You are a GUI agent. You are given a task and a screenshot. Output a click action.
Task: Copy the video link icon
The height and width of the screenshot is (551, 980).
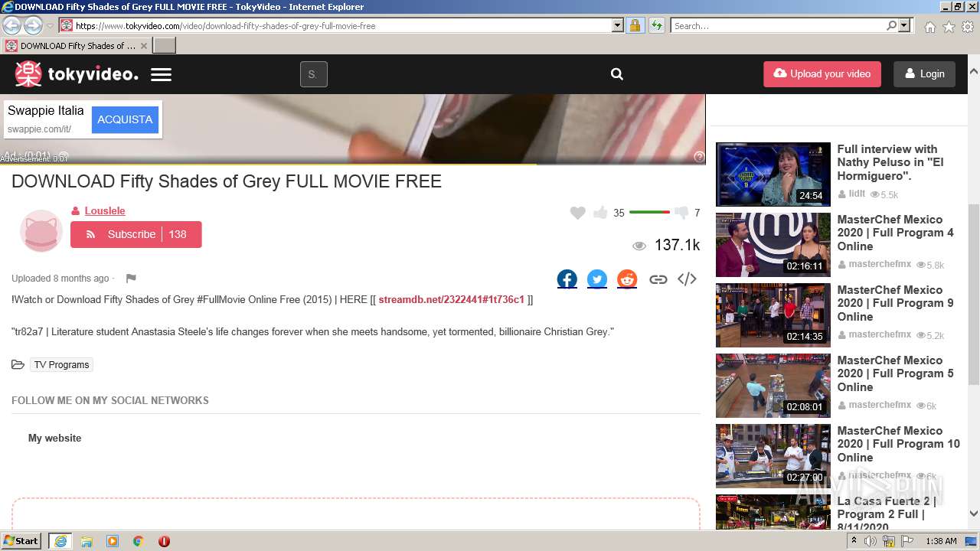[658, 279]
